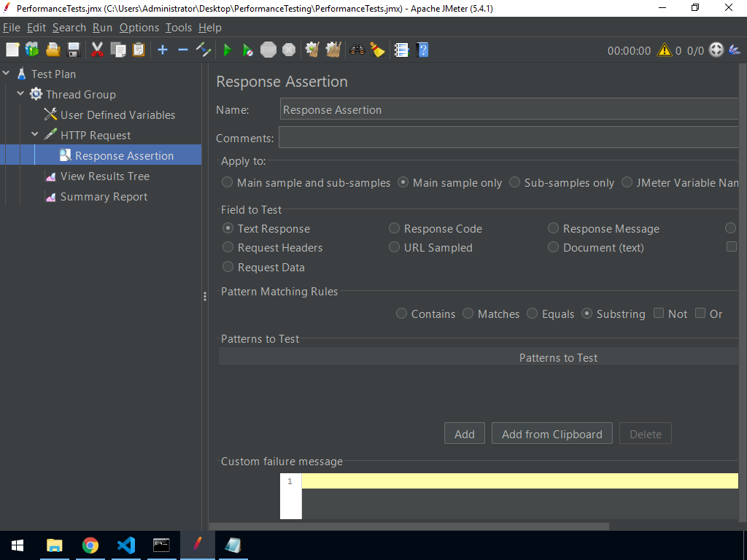Viewport: 747px width, 560px height.
Task: Shutdown the test with the shutdown icon
Action: coord(288,50)
